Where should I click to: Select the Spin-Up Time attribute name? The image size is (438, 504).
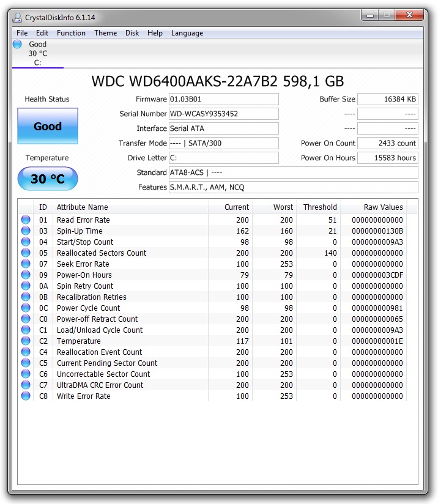tap(80, 231)
